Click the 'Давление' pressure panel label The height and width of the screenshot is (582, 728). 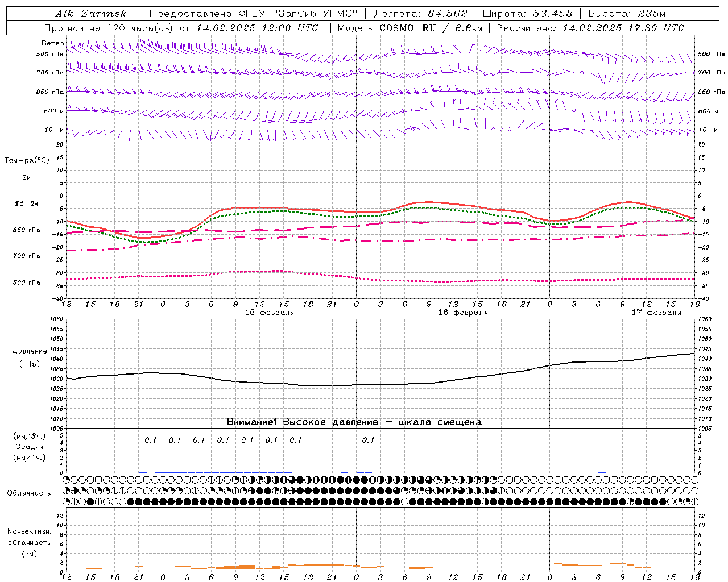tap(30, 351)
